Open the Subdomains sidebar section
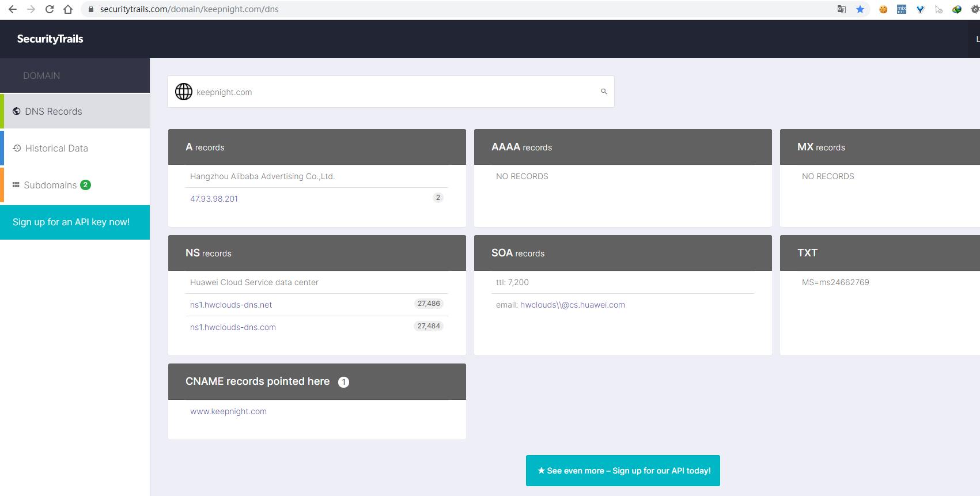The height and width of the screenshot is (496, 980). pyautogui.click(x=75, y=185)
